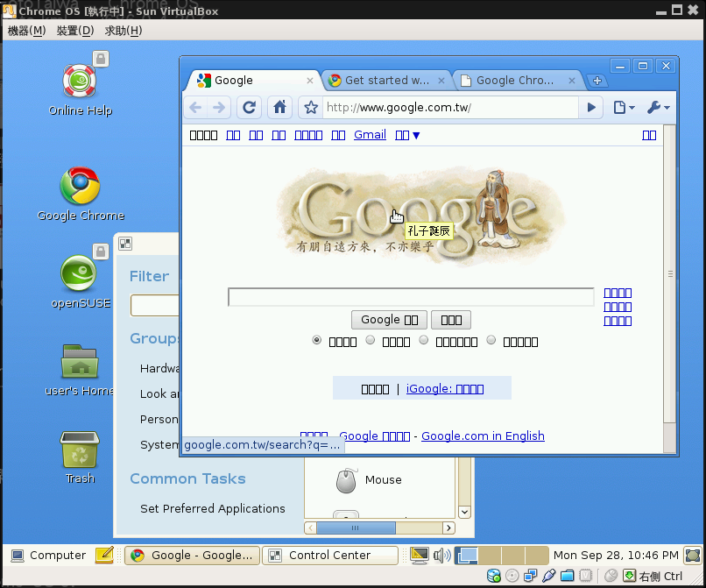Open Mouse settings in Control Center

[370, 480]
